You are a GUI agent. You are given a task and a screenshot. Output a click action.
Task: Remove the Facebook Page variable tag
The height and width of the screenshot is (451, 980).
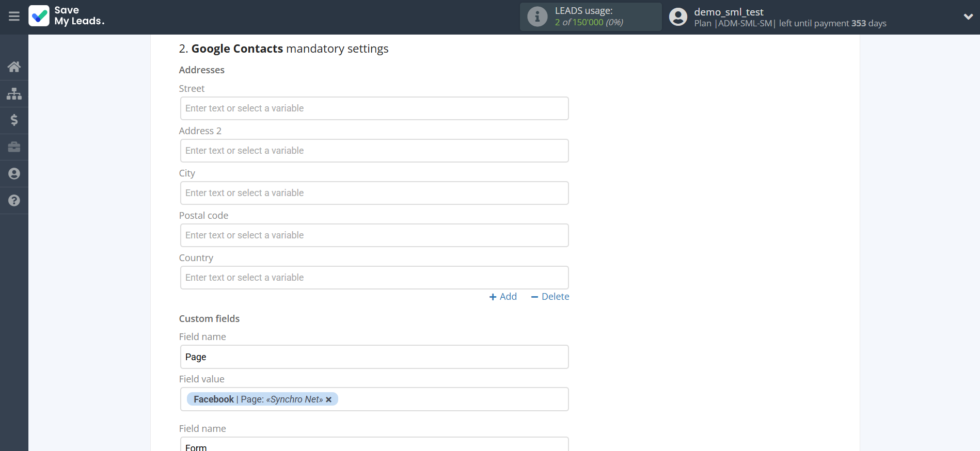pos(329,399)
